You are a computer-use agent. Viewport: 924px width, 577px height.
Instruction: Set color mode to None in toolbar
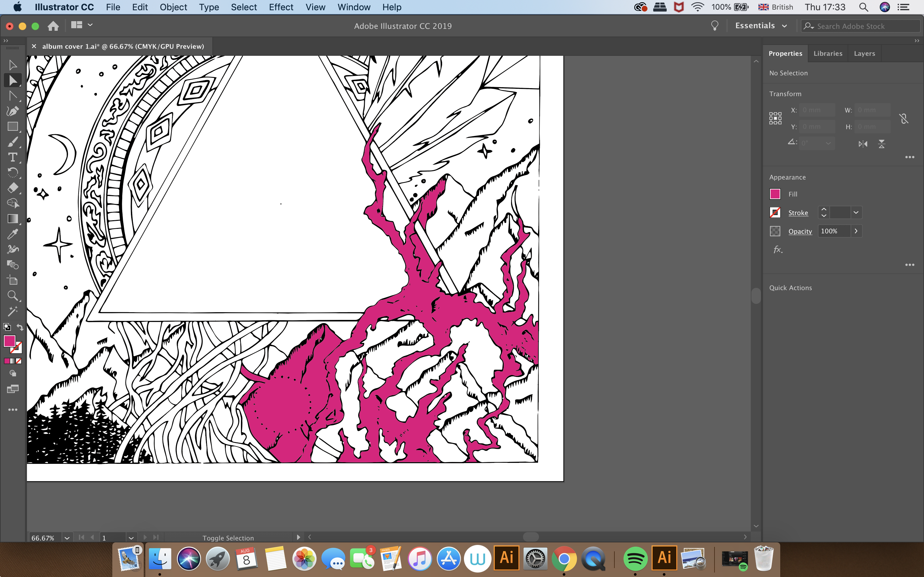19,361
